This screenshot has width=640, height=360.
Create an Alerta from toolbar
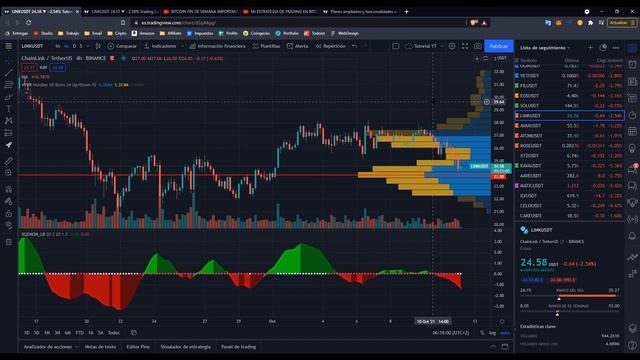(x=298, y=46)
